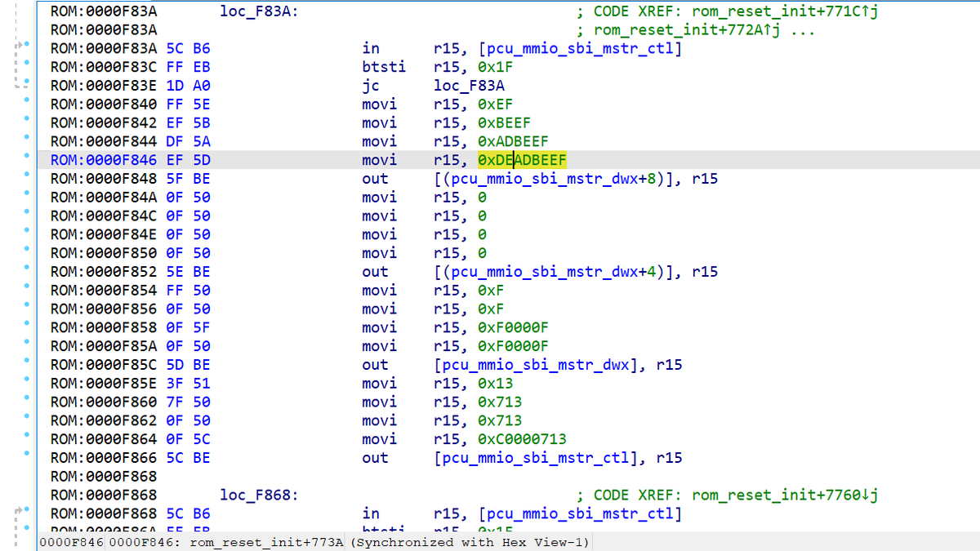Click address ROM:0000F864
This screenshot has height=551, width=980.
pyautogui.click(x=105, y=439)
